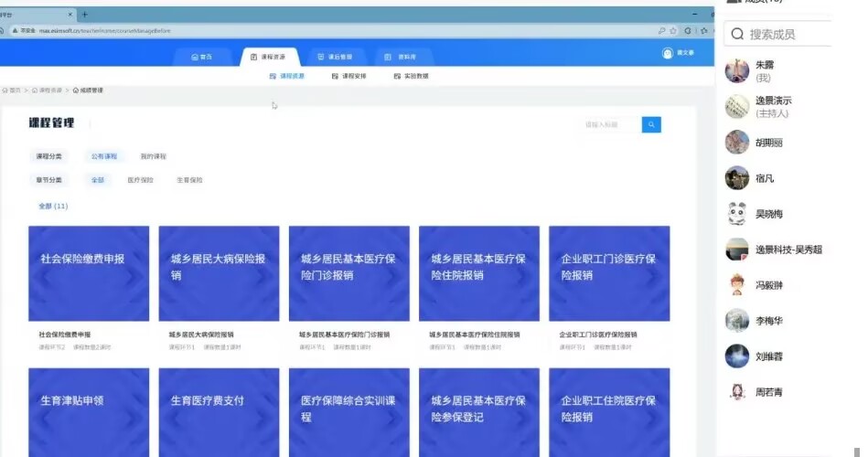Click the blue search magnifier button
Screen dimensions: 868x457
point(651,124)
